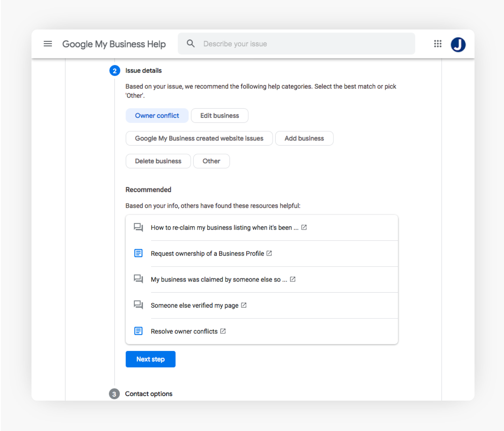Open 'How to re-claim my business listing' link

224,227
